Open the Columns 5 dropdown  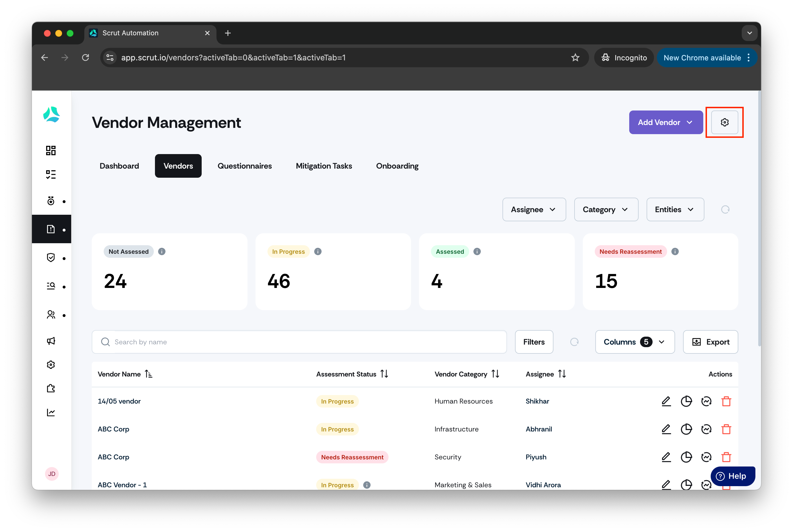(635, 342)
